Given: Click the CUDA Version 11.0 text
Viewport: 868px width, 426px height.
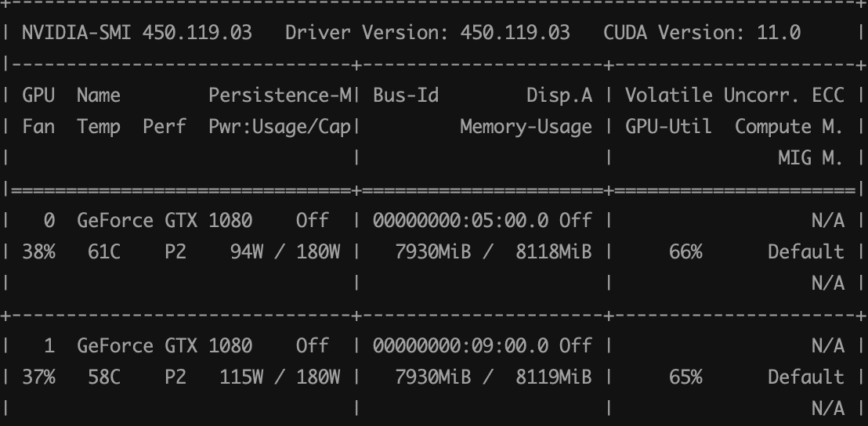Looking at the screenshot, I should [701, 33].
